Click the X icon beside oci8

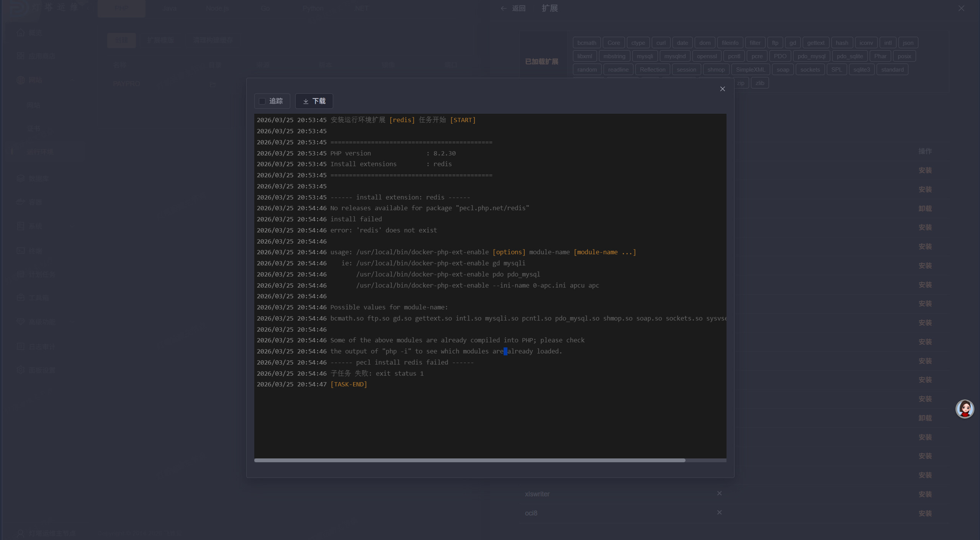(x=719, y=512)
